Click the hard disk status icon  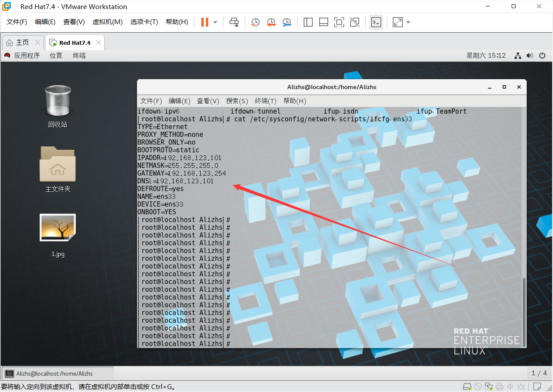[x=466, y=386]
